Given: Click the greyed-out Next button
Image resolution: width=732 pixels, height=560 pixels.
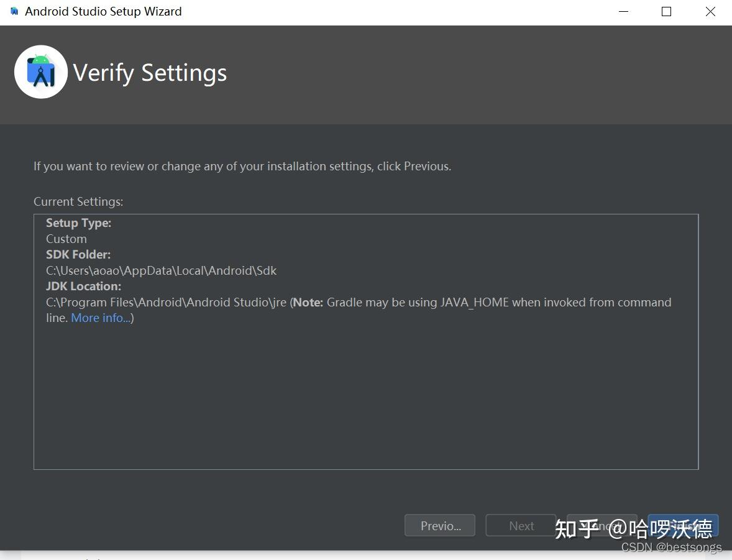Looking at the screenshot, I should click(521, 526).
